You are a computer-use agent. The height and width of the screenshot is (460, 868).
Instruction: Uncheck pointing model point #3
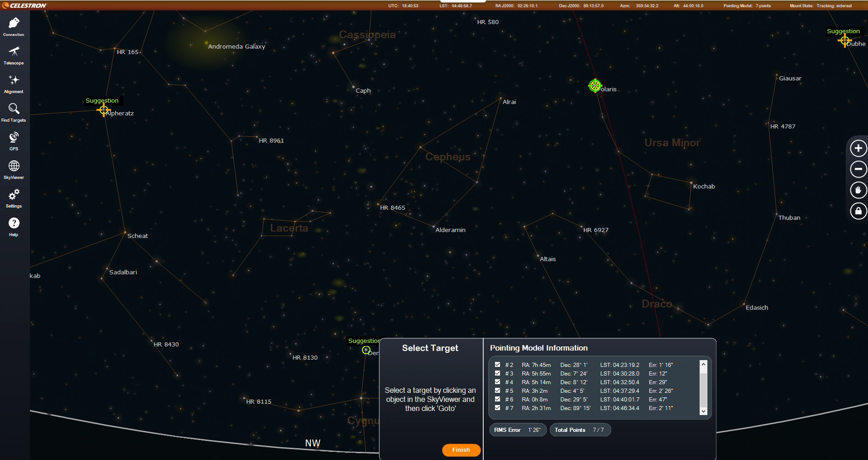[x=498, y=373]
